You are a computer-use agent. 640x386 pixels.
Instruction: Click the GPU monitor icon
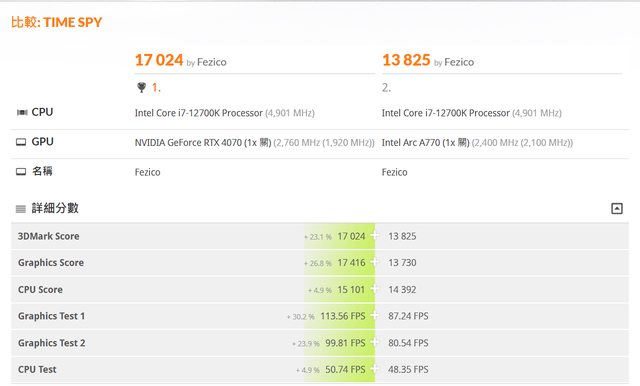pos(21,142)
